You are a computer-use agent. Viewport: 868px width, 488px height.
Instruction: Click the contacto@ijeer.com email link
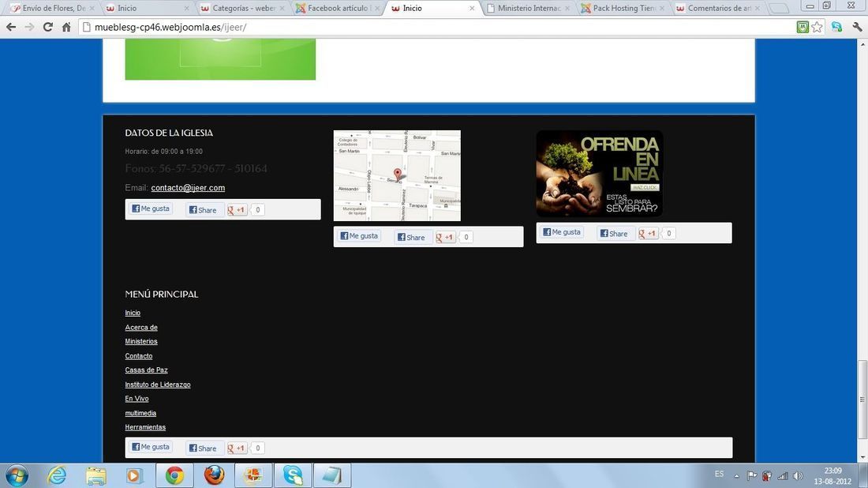tap(188, 188)
